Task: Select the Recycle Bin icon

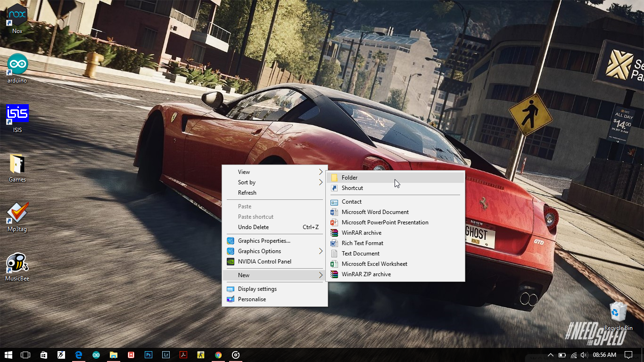Action: coord(618,316)
